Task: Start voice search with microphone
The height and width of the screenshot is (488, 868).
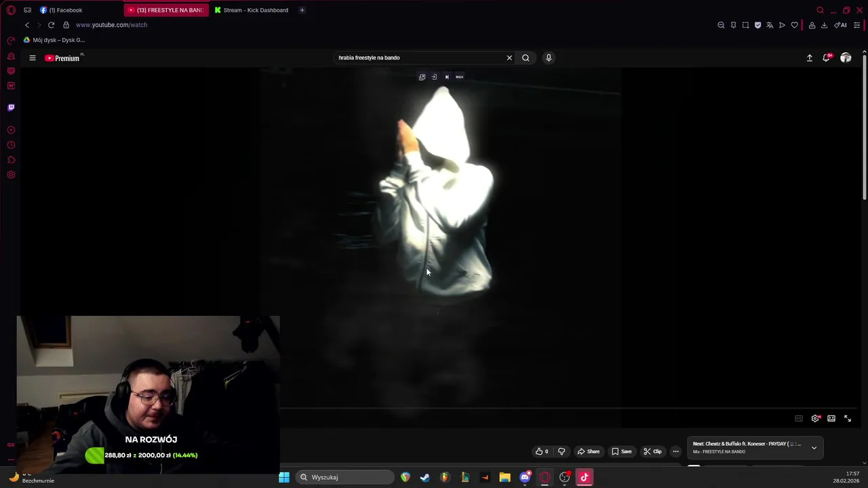Action: 549,58
